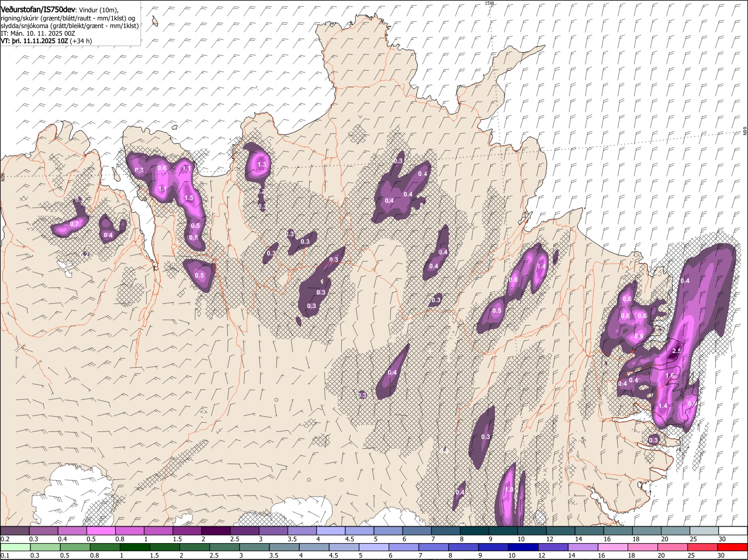Select the lower legend swatch between 4 and 4.5
Image resolution: width=748 pixels, height=560 pixels.
point(314,548)
